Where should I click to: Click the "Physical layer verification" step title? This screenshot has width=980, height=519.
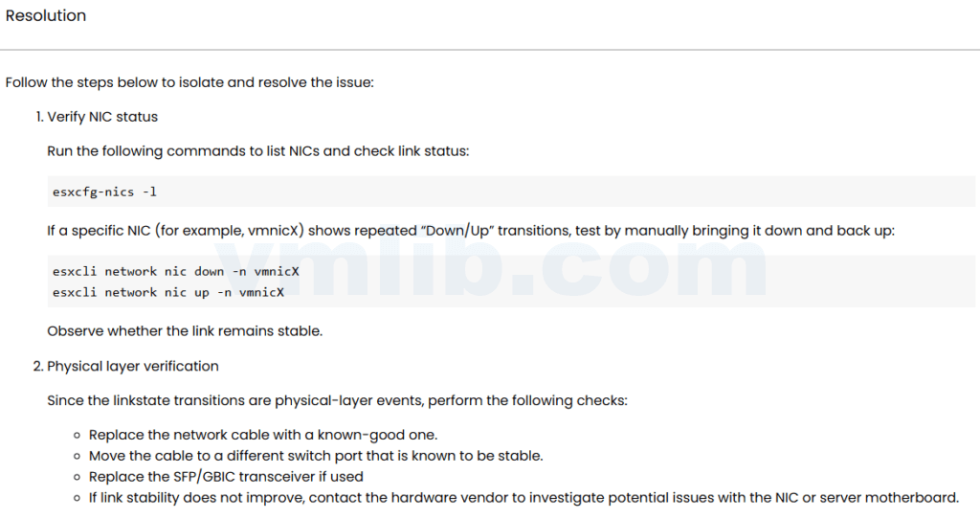pyautogui.click(x=133, y=366)
